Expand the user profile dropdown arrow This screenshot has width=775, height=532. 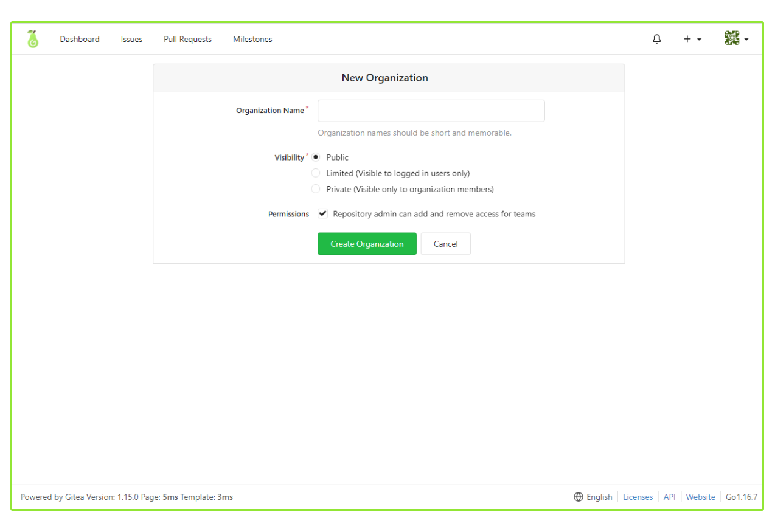click(746, 40)
